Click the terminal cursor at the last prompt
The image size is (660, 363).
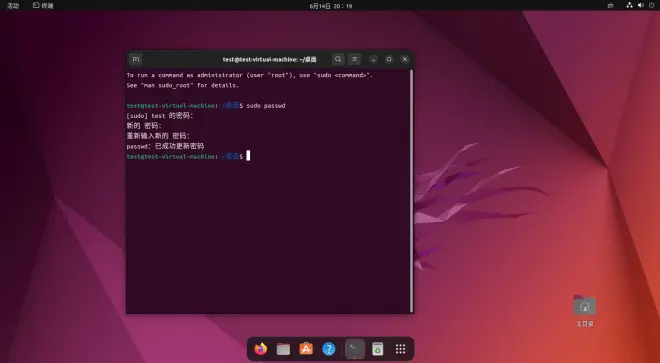point(248,156)
